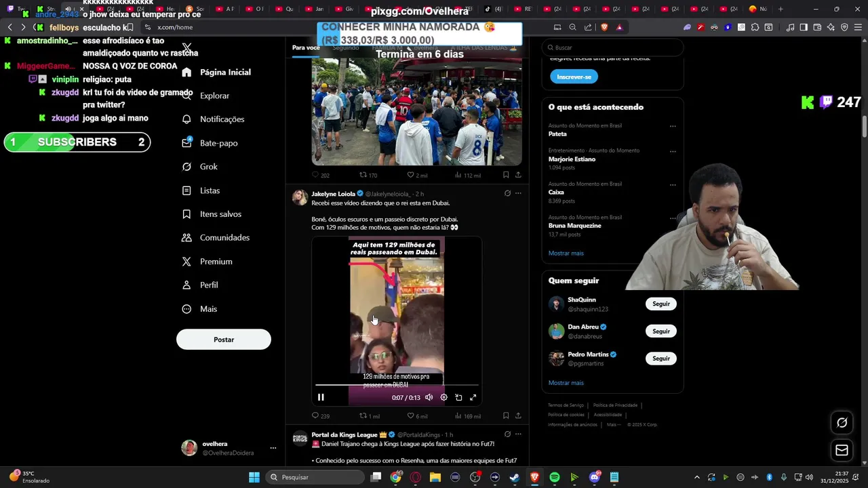Like the crowd photo post

417,175
